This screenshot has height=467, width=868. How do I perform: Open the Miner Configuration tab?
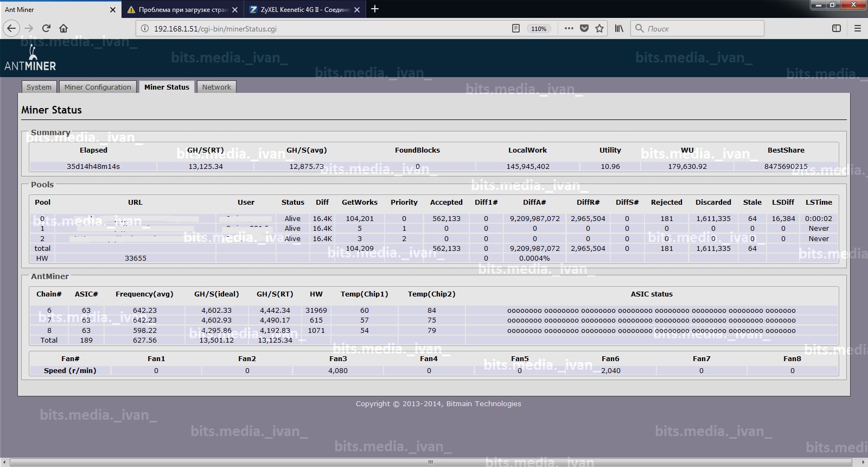(x=98, y=87)
